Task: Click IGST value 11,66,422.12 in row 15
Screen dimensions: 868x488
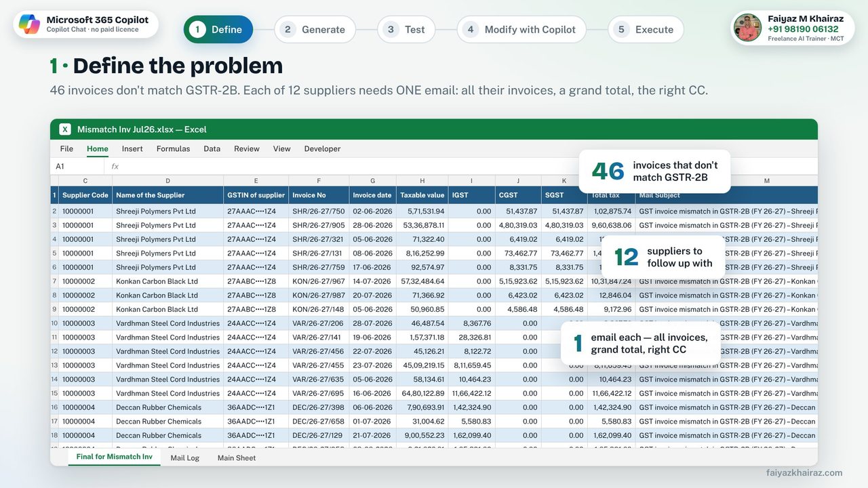Action: 471,393
